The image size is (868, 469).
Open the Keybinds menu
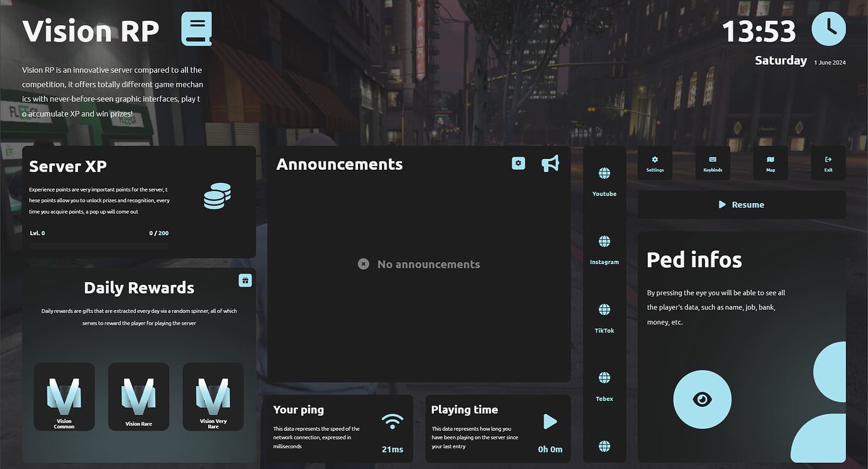point(712,162)
